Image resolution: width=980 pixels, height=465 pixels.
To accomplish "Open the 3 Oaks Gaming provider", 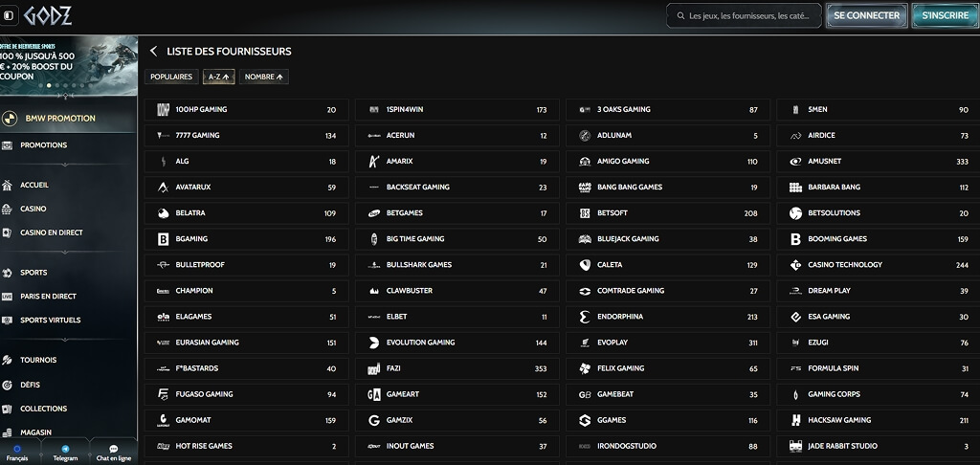I will click(668, 109).
